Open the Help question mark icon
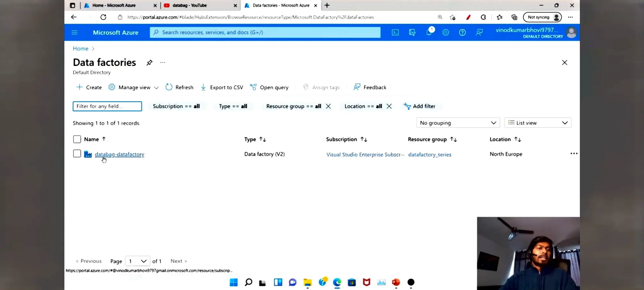Screen dimensions: 644x290 tap(462, 32)
